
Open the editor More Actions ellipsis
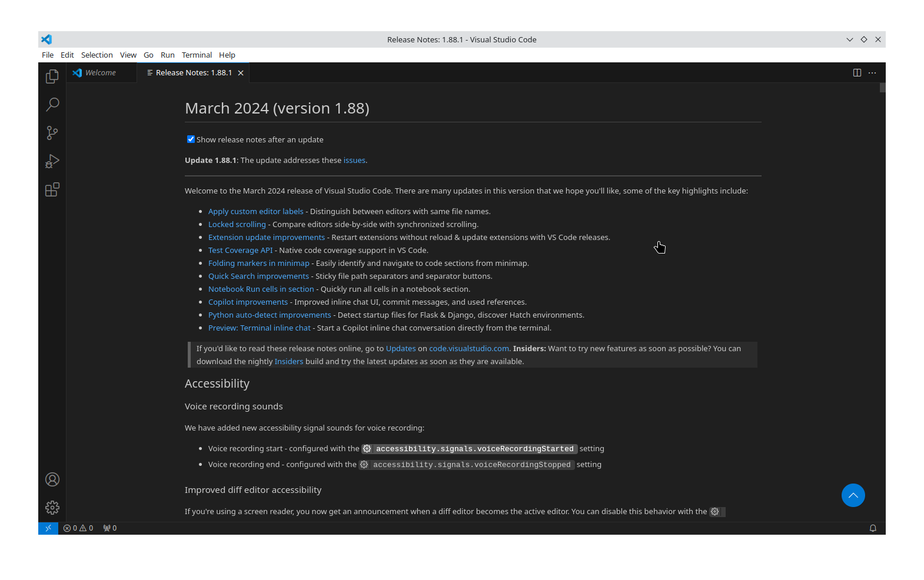872,73
